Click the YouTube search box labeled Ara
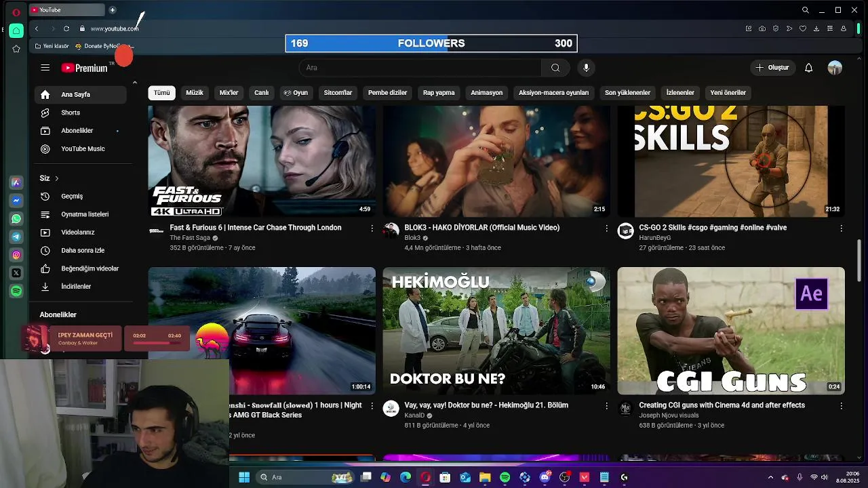The width and height of the screenshot is (868, 488). (420, 68)
